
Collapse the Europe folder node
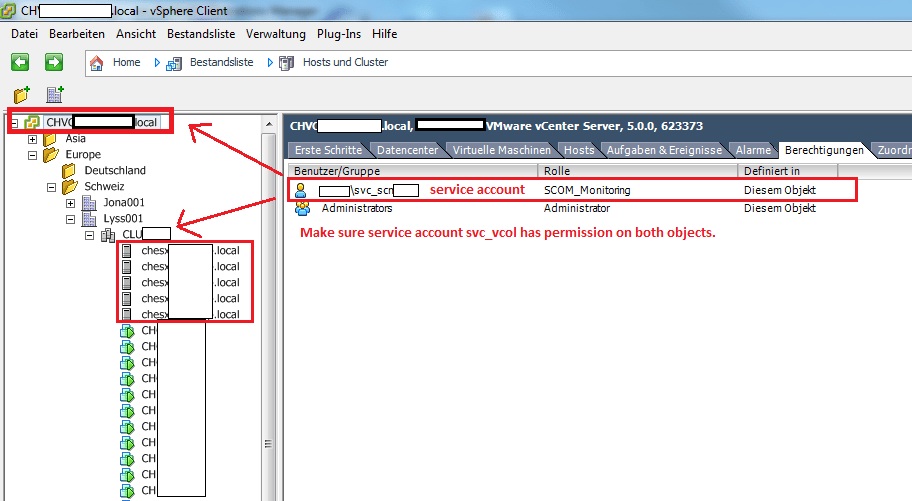click(x=33, y=155)
